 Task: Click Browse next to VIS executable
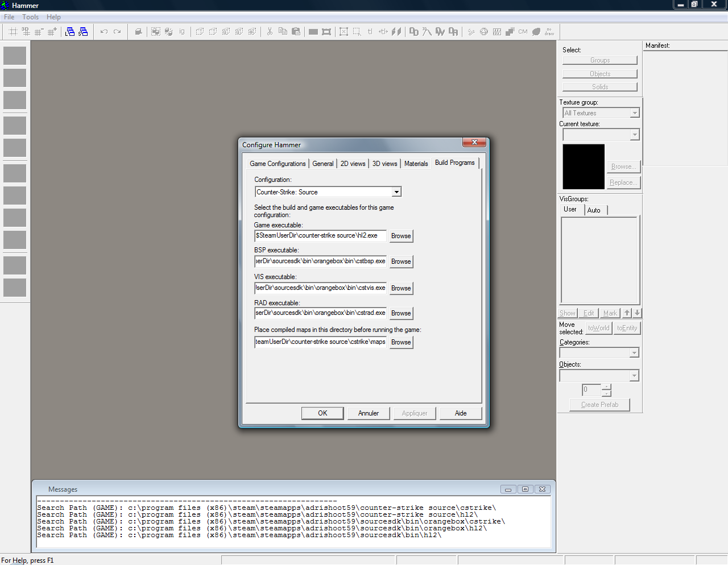tap(401, 288)
